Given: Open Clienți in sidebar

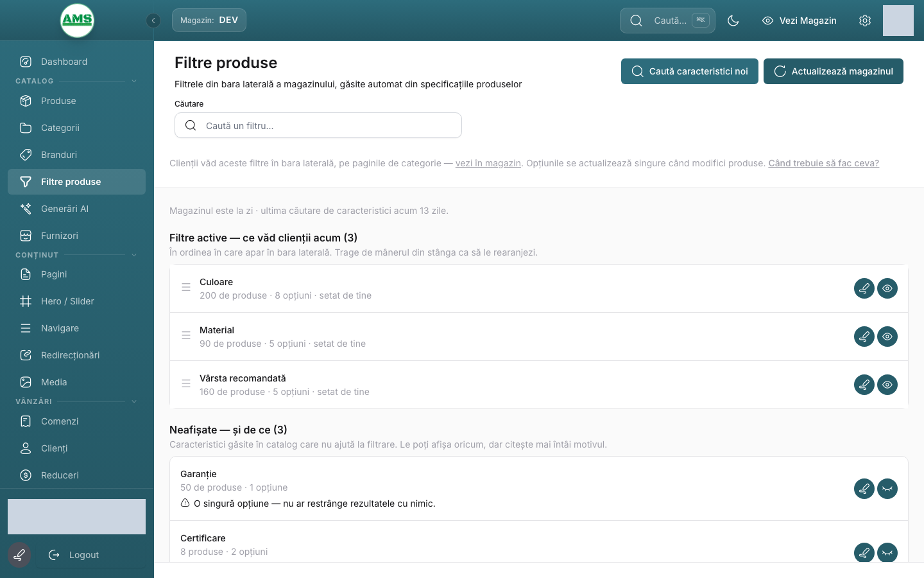Looking at the screenshot, I should [77, 448].
